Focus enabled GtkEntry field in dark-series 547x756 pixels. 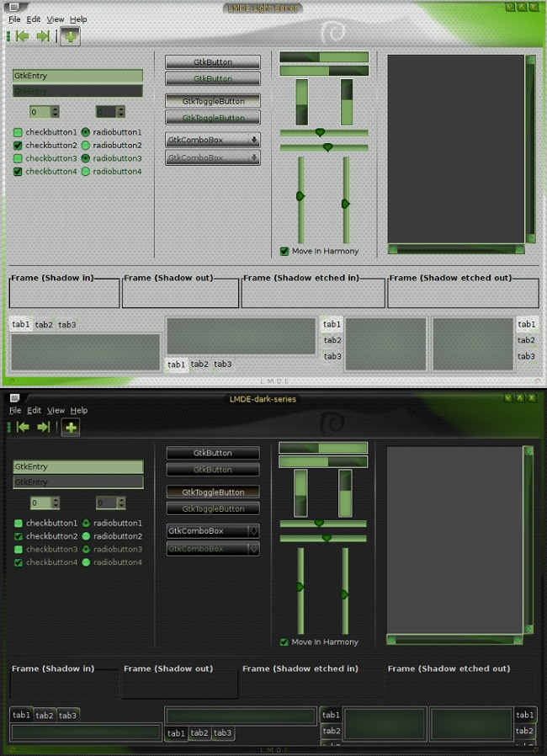[x=78, y=466]
